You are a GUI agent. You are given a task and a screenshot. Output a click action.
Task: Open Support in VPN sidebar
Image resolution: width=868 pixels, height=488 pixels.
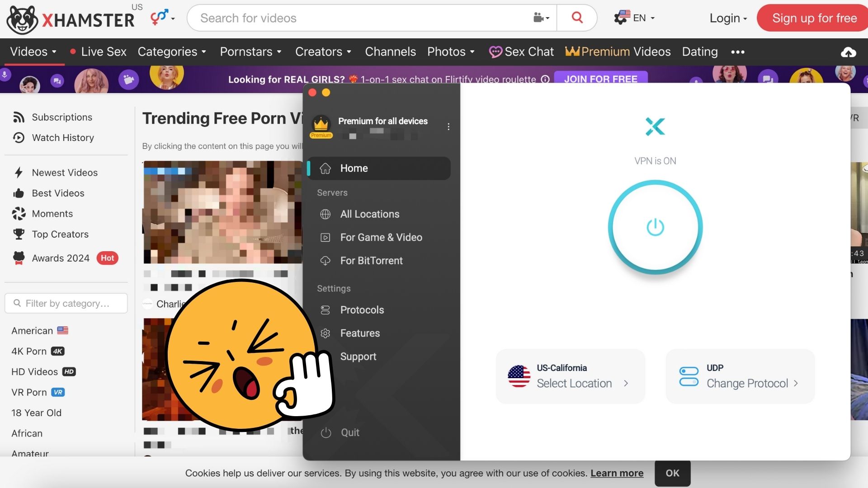click(358, 357)
